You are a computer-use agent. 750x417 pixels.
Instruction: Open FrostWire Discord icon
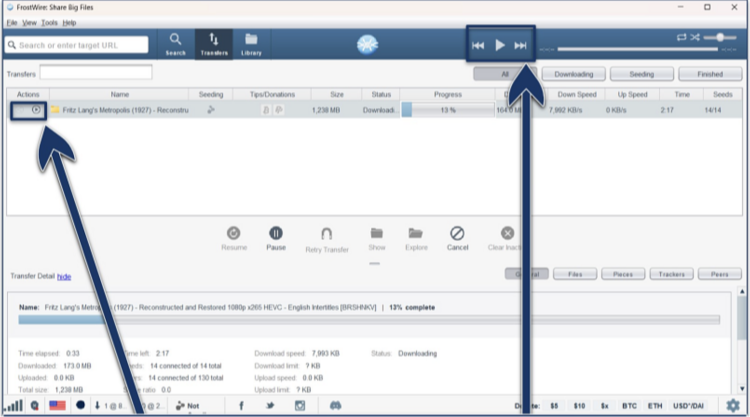click(x=335, y=406)
